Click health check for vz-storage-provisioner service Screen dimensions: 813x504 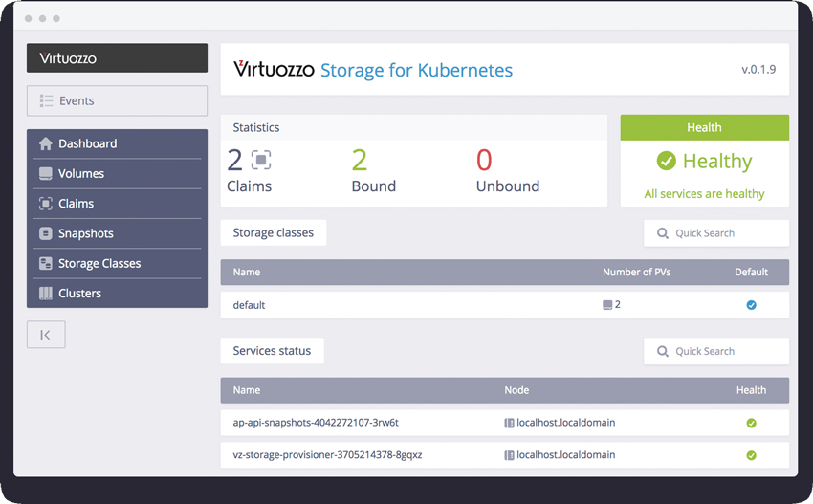751,455
